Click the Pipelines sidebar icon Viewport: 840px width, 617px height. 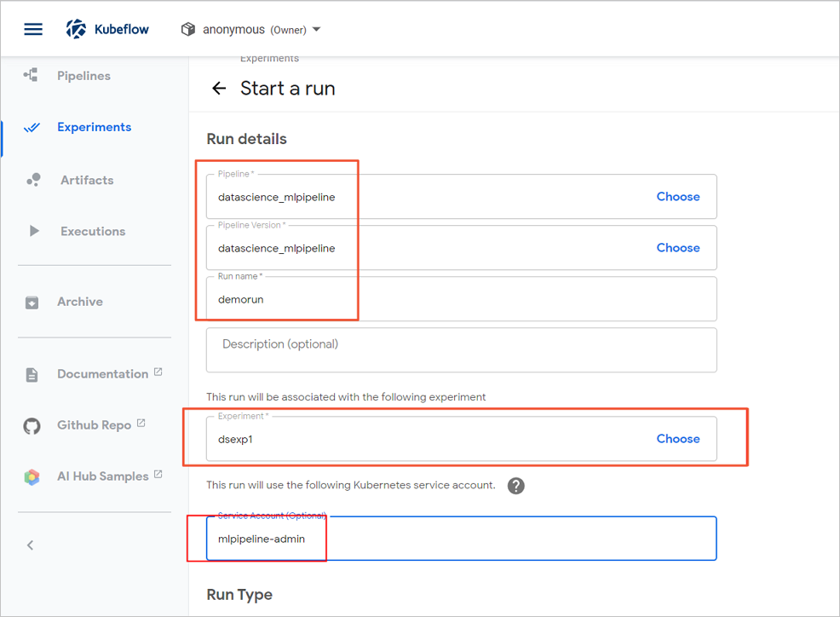pos(32,76)
